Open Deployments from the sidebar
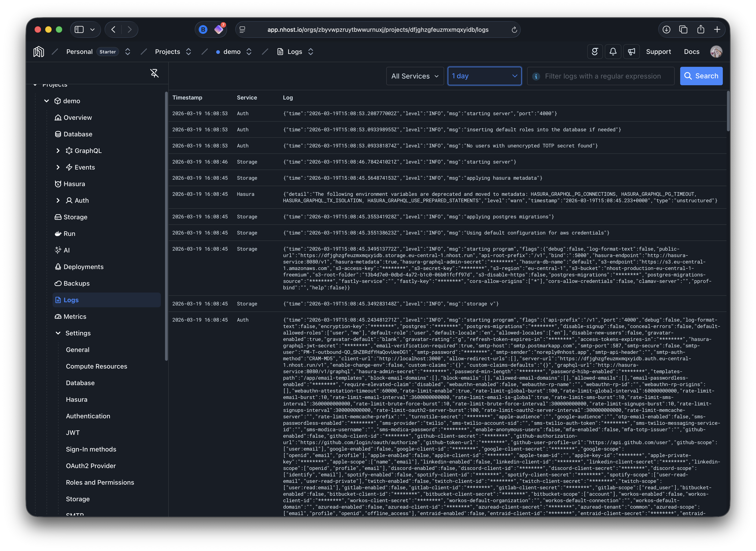The image size is (756, 551). 83,267
